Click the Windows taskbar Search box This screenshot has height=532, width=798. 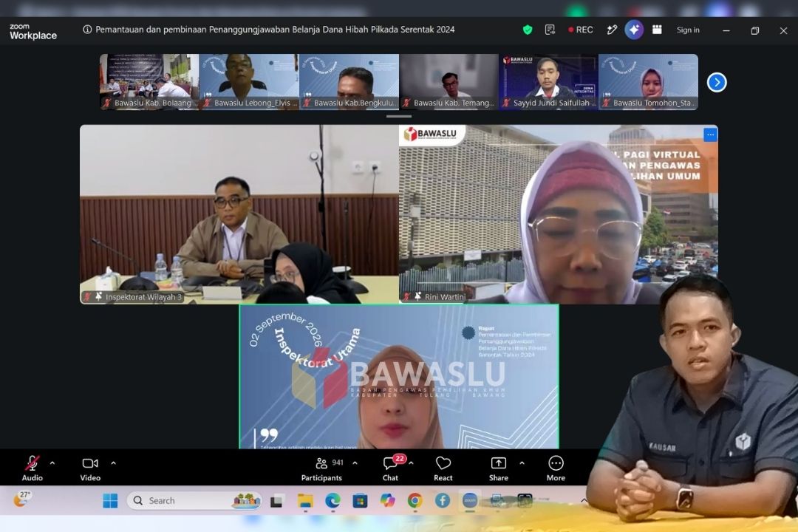[x=194, y=501]
